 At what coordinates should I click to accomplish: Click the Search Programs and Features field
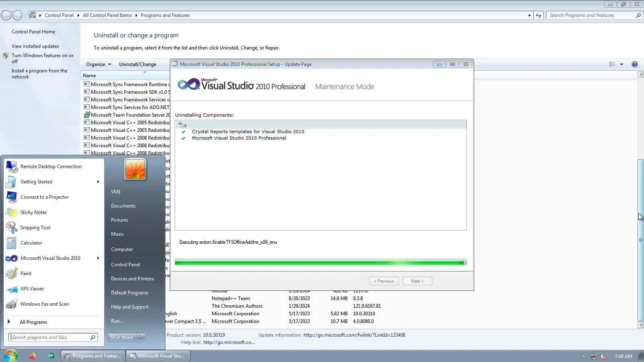point(591,15)
